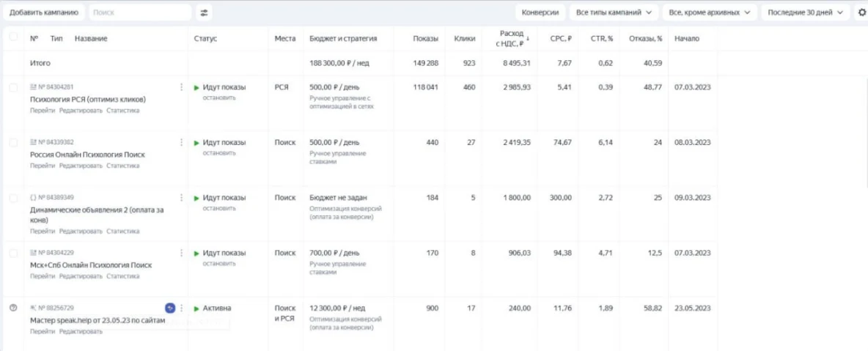This screenshot has width=868, height=351.
Task: Open three-dot menu for Россия Онлайн Психология Поиск
Action: [181, 142]
